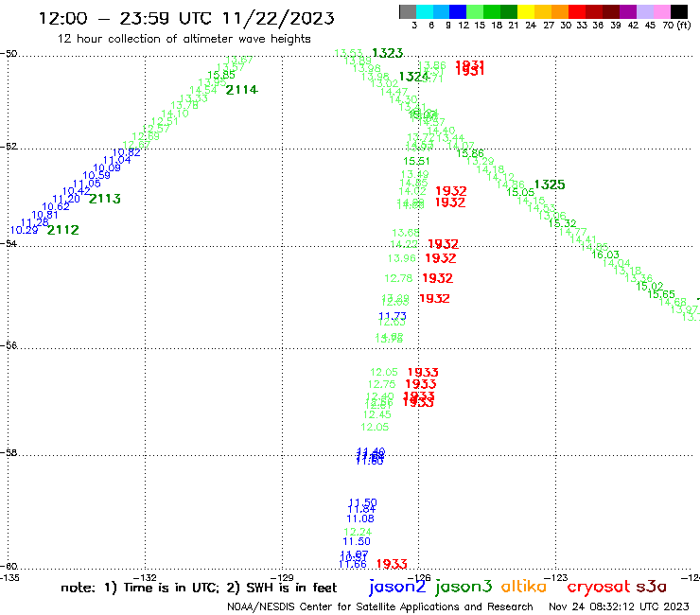Click the 'jason2' satellite label

point(397,587)
